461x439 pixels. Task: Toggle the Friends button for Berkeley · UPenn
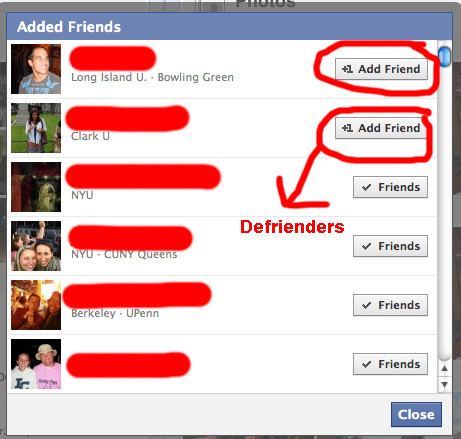390,305
